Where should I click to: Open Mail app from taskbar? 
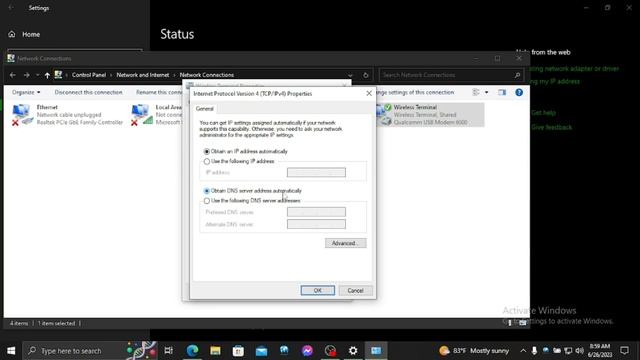(261, 351)
